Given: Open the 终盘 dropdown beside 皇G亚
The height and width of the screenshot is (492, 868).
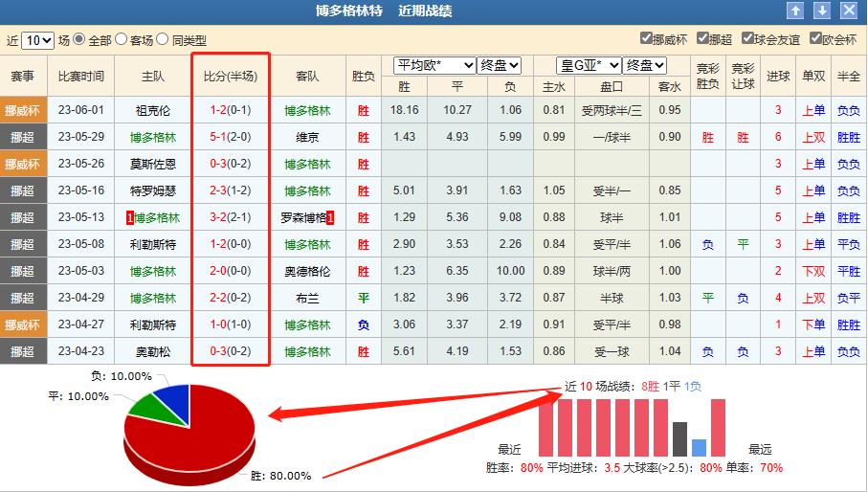Looking at the screenshot, I should click(x=644, y=65).
